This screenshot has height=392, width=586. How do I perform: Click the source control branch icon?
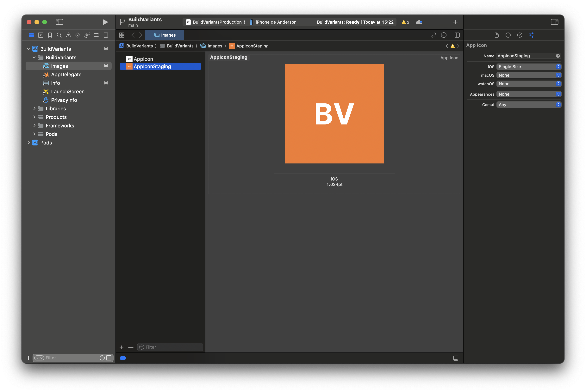point(122,22)
